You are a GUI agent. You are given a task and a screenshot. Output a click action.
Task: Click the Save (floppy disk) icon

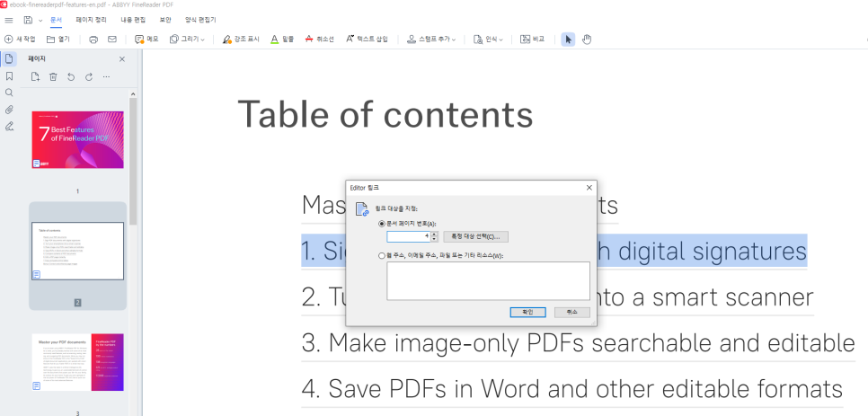(28, 21)
